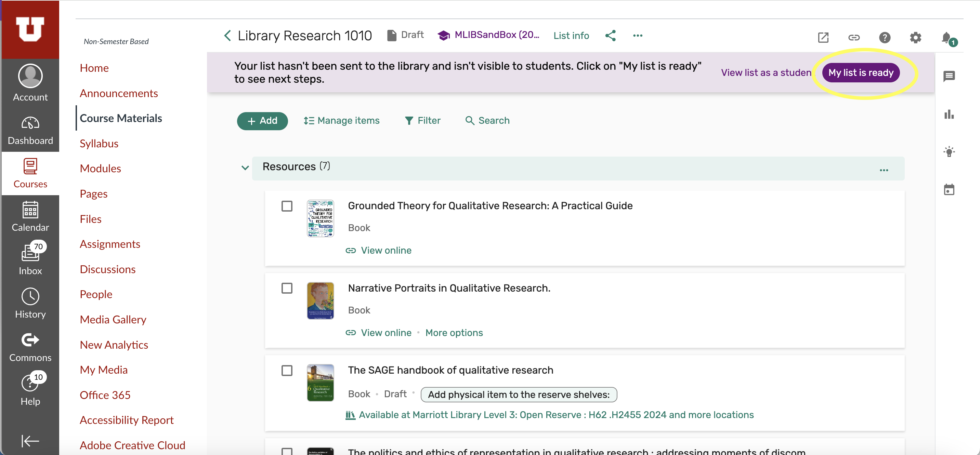
Task: Check the SAGE handbook checkbox
Action: (x=287, y=370)
